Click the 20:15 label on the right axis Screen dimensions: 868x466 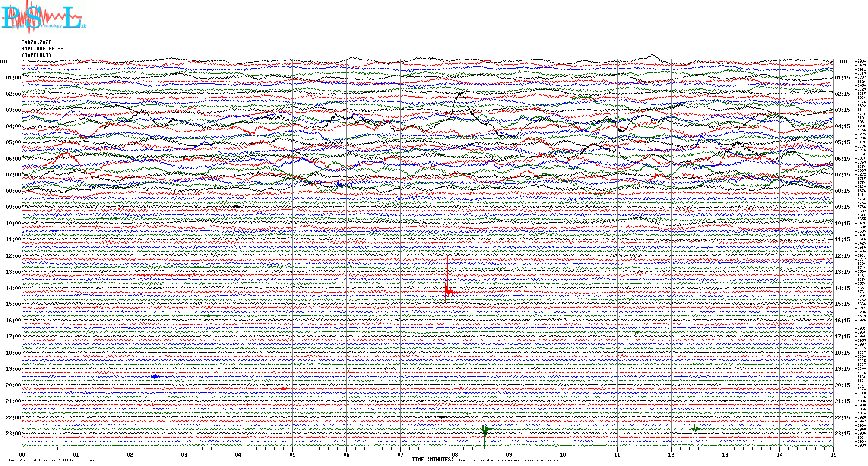coord(842,385)
